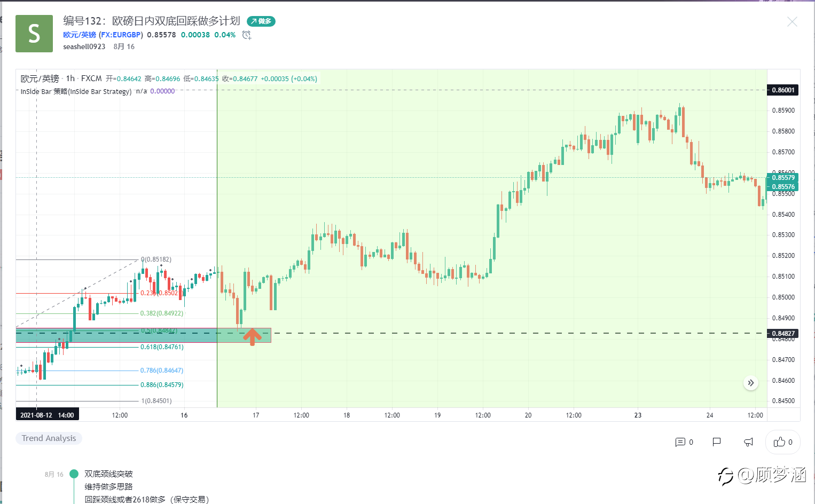Click the 0.86001 price label on axis
Viewport: 815px width, 504px height.
tap(783, 90)
